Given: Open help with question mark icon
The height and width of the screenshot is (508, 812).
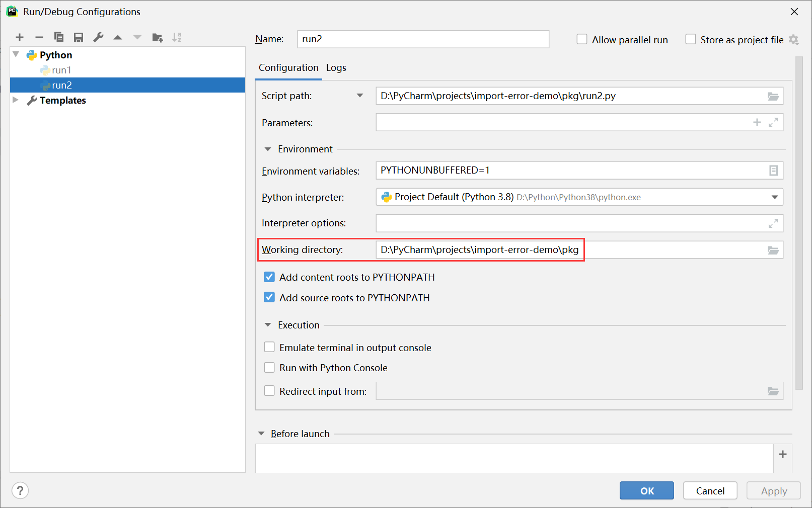Looking at the screenshot, I should [20, 490].
